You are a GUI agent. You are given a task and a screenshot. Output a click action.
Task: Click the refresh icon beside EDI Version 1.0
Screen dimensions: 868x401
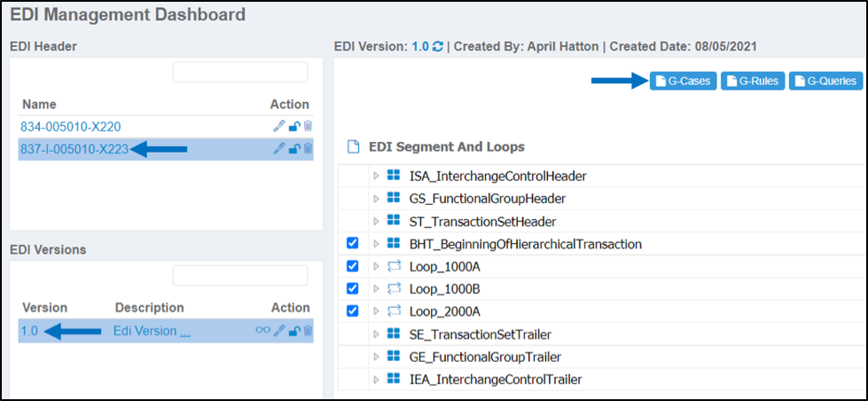click(x=438, y=47)
